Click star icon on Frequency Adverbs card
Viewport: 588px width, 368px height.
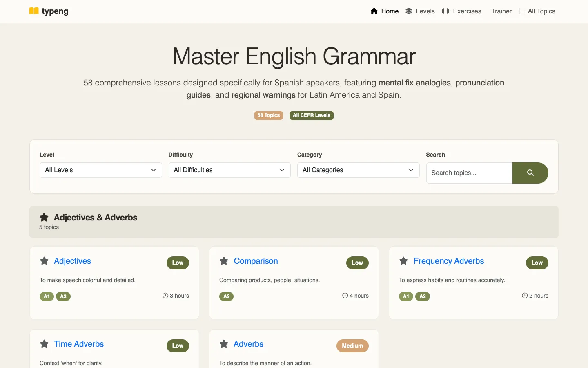pyautogui.click(x=403, y=261)
